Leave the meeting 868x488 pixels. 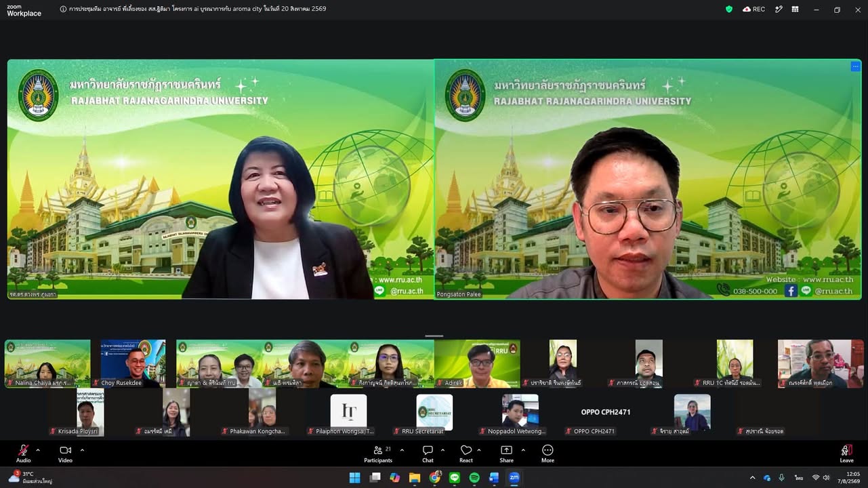click(846, 454)
